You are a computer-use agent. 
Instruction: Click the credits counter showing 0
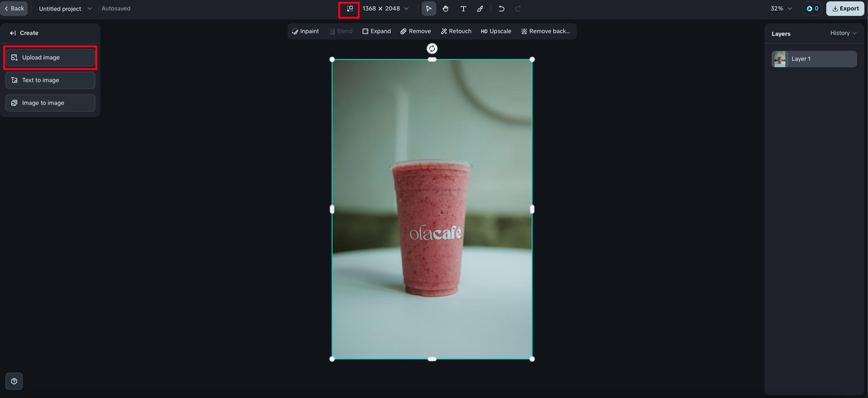[812, 9]
